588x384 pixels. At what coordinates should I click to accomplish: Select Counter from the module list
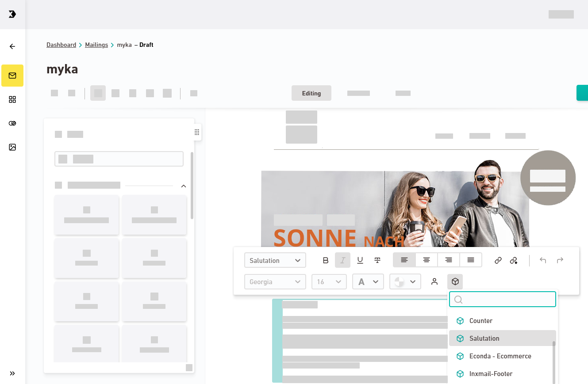click(x=480, y=321)
